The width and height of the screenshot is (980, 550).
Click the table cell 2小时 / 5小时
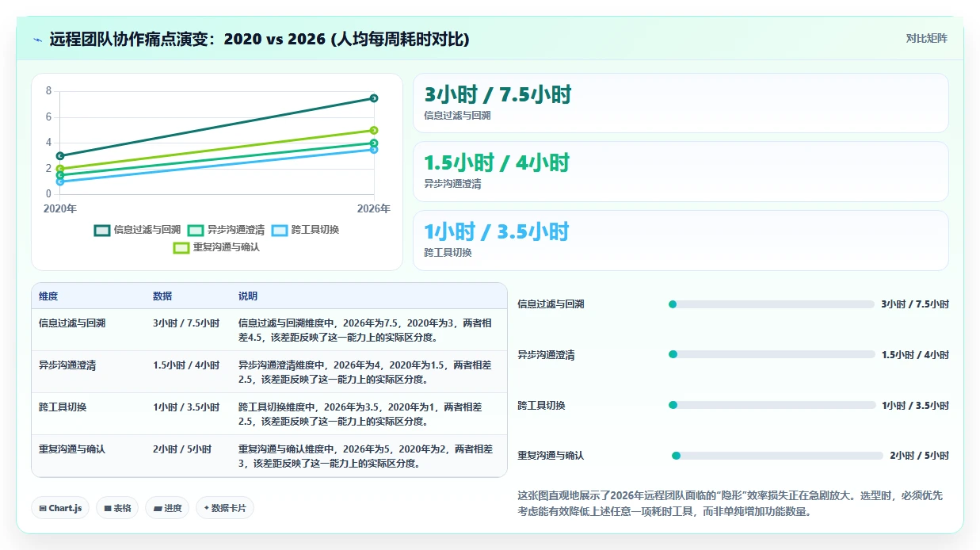click(182, 449)
